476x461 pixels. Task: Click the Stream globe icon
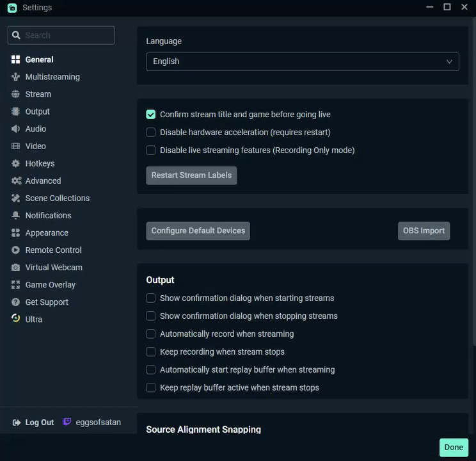[15, 94]
